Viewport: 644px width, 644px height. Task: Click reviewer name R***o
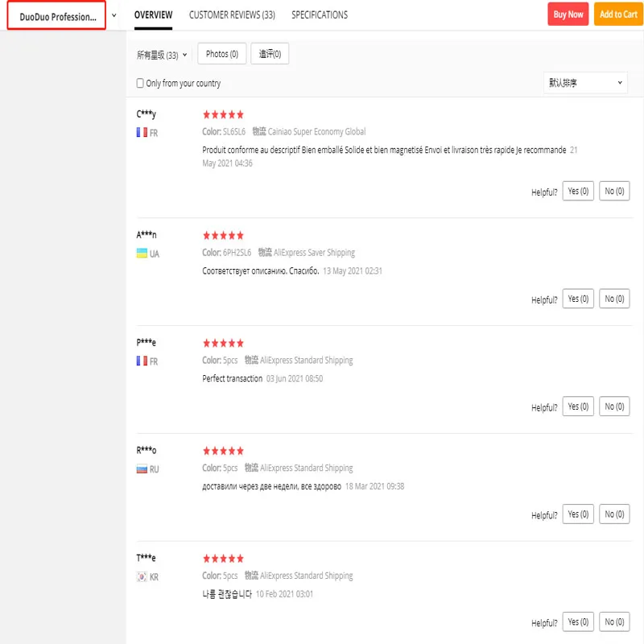pos(147,450)
